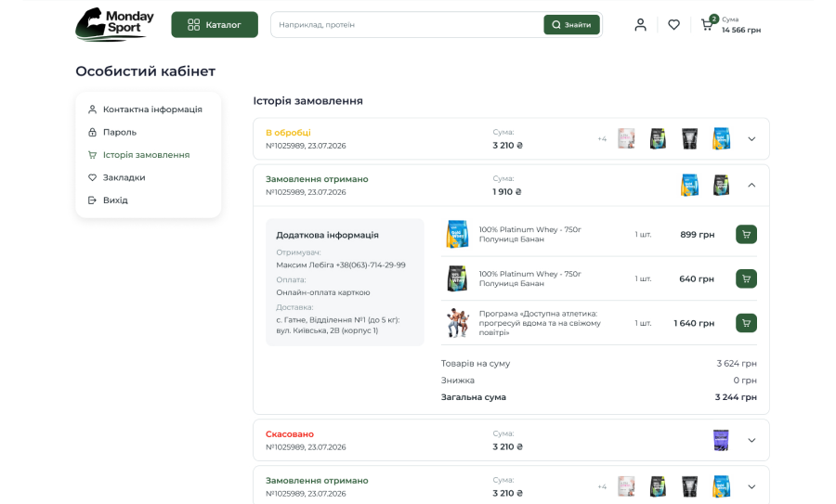The height and width of the screenshot is (504, 836).
Task: Click the recipient 'Максим Лебіга' phone line
Action: coord(341,265)
